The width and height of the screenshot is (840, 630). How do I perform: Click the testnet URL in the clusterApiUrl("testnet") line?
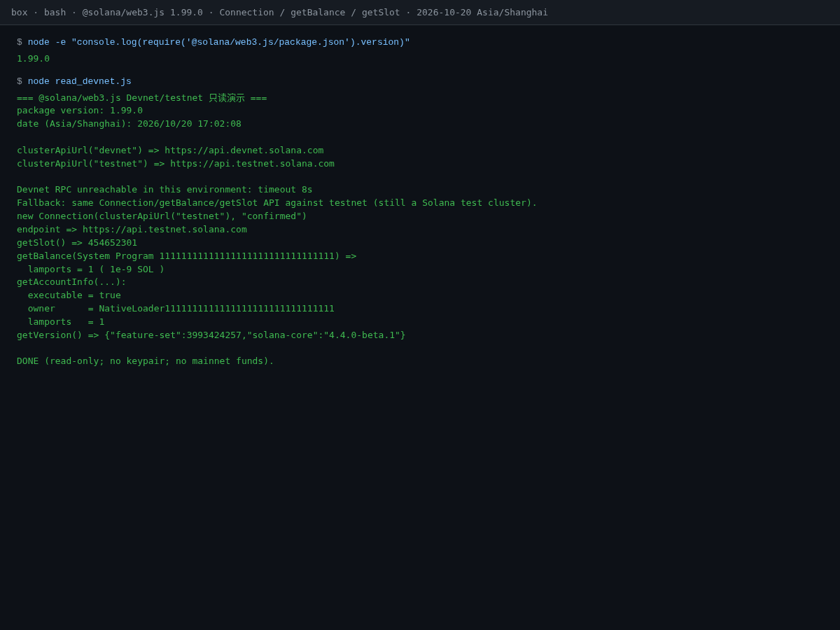point(252,164)
